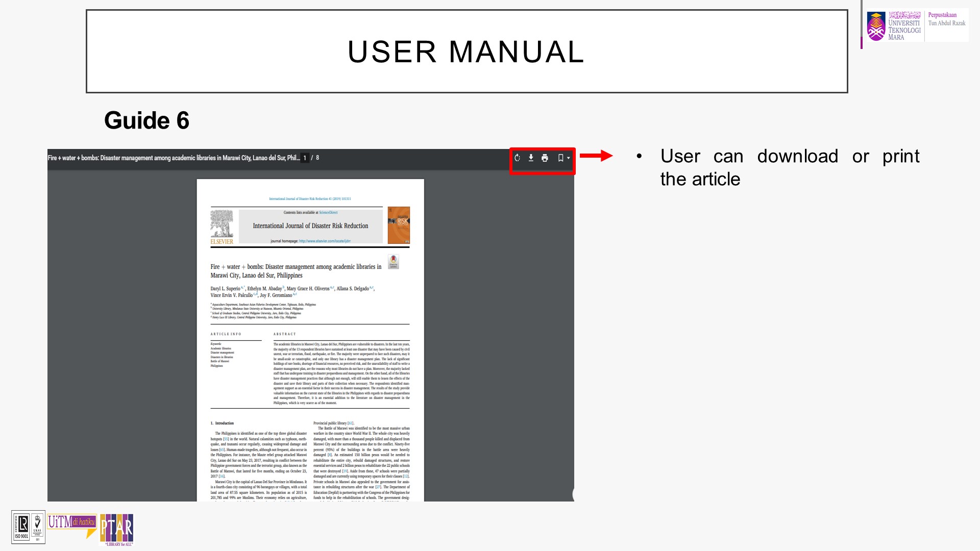Print the article
This screenshot has width=980, height=551.
(545, 158)
